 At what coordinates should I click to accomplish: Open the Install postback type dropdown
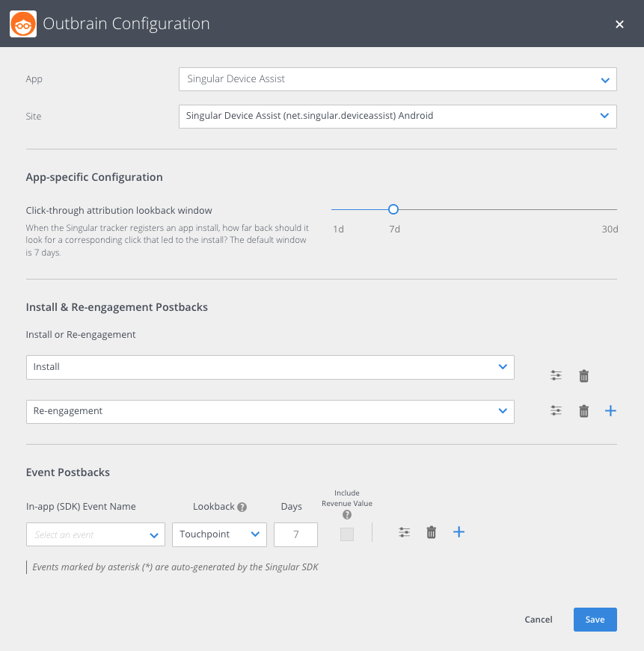pos(270,367)
